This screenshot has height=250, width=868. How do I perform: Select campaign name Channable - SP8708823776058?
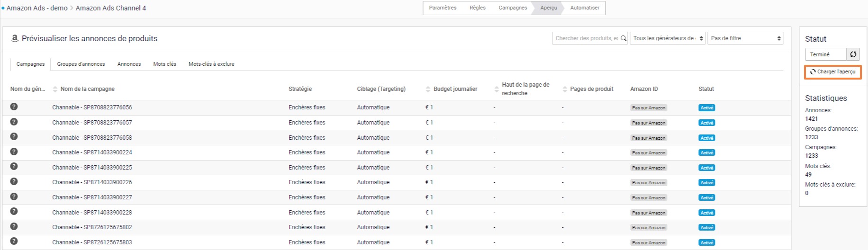92,138
